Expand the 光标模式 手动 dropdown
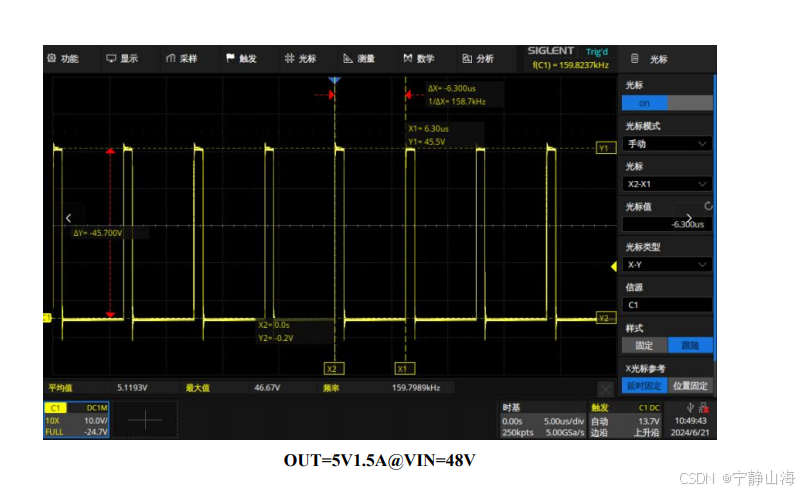 (667, 144)
